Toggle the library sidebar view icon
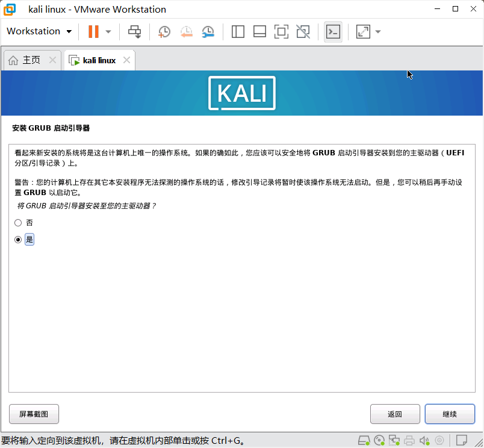Viewport: 484px width, 448px height. 238,31
